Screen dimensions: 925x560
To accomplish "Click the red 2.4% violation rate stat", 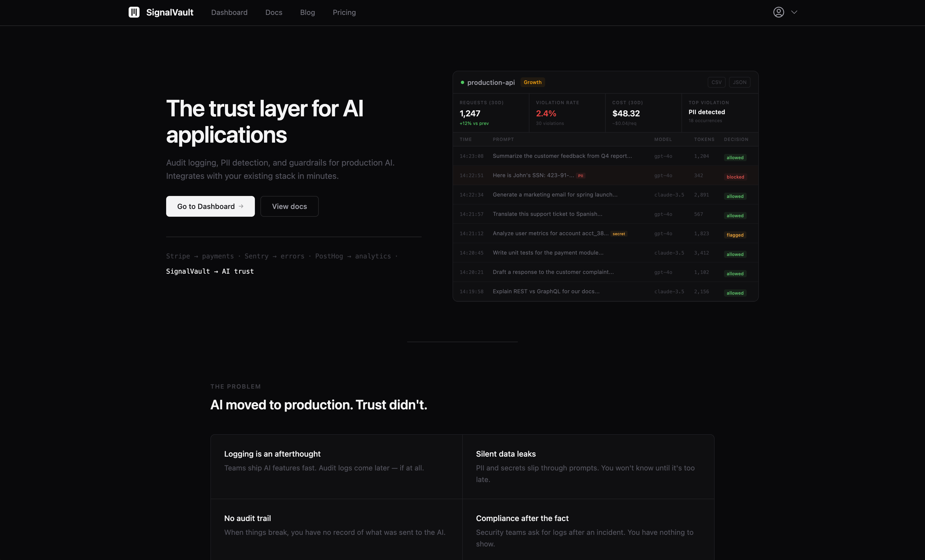I will pos(546,113).
